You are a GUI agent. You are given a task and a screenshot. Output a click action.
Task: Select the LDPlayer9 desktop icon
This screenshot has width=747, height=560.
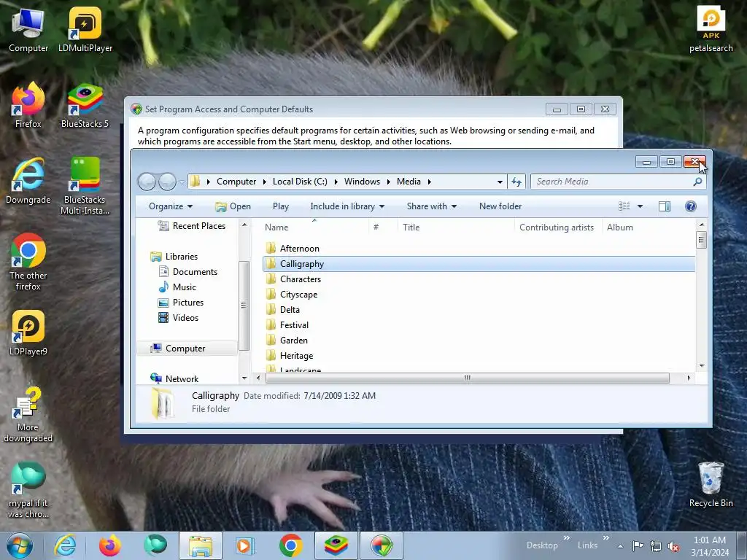(x=28, y=332)
